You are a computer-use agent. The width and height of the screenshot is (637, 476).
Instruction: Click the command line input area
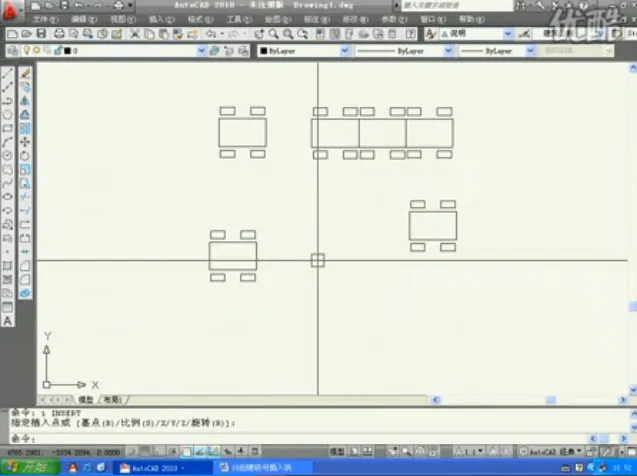(299, 439)
